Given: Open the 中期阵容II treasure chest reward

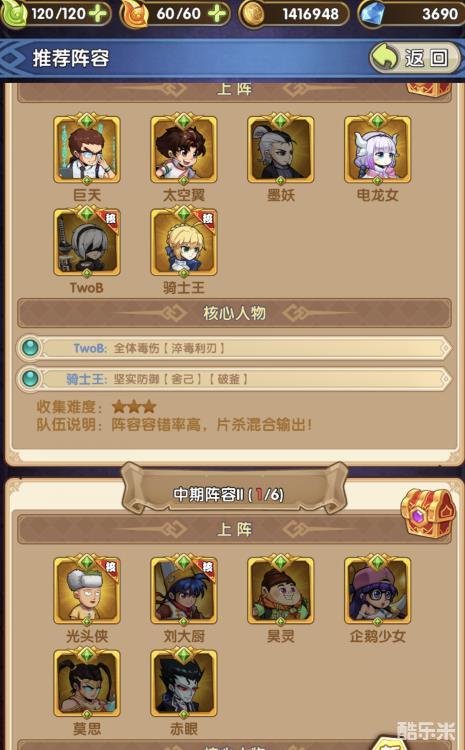Looking at the screenshot, I should (427, 514).
